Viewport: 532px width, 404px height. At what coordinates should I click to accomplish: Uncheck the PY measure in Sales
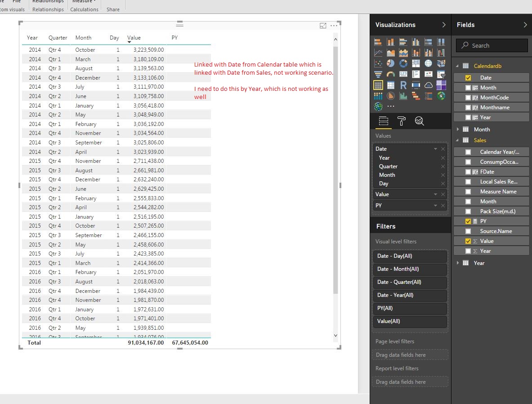click(468, 221)
